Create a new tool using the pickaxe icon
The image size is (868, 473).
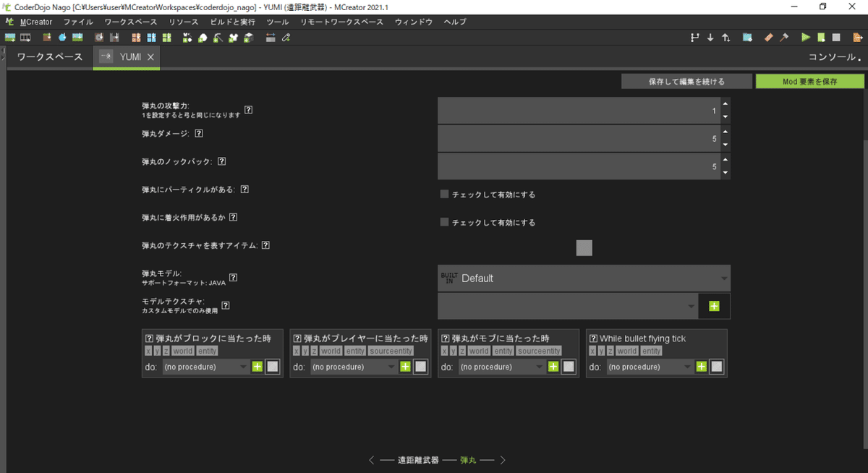(x=216, y=37)
